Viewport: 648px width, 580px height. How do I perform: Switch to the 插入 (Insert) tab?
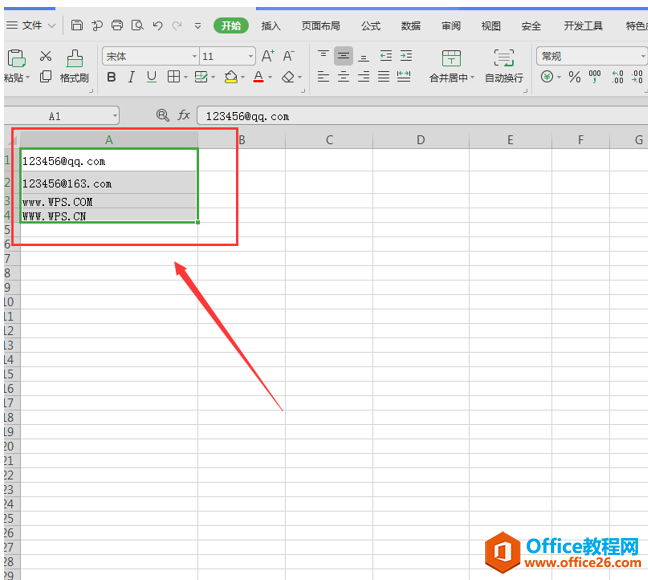point(270,26)
